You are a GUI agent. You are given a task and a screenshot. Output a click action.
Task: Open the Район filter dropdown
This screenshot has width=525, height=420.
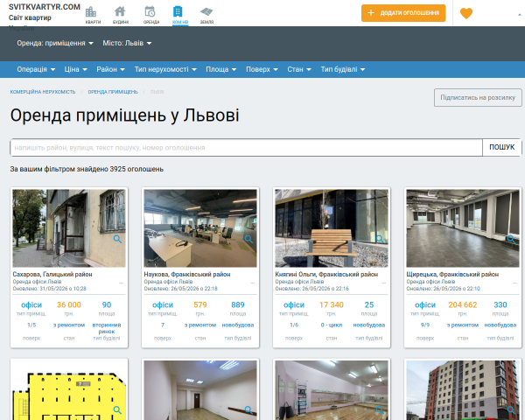[x=110, y=69]
